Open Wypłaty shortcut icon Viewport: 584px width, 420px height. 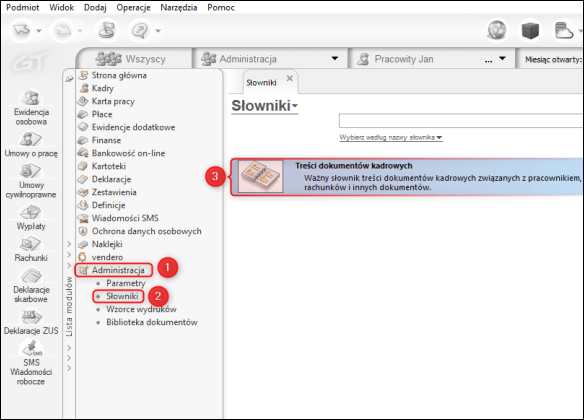31,217
